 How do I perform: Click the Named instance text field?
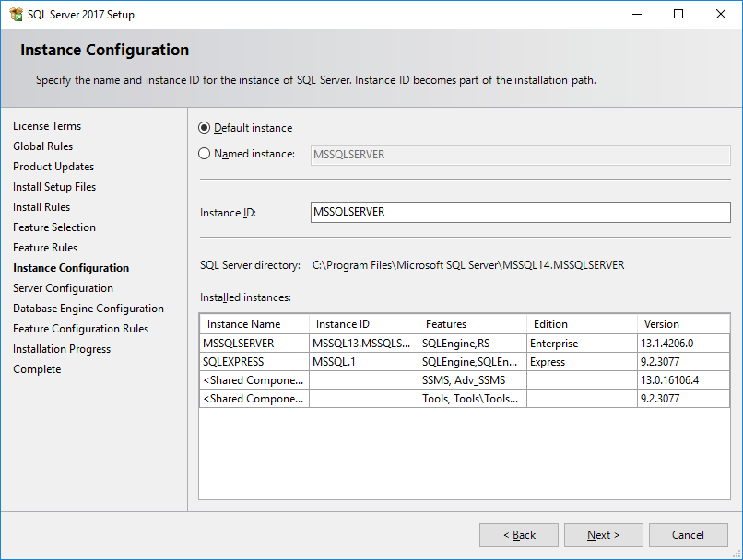[520, 155]
